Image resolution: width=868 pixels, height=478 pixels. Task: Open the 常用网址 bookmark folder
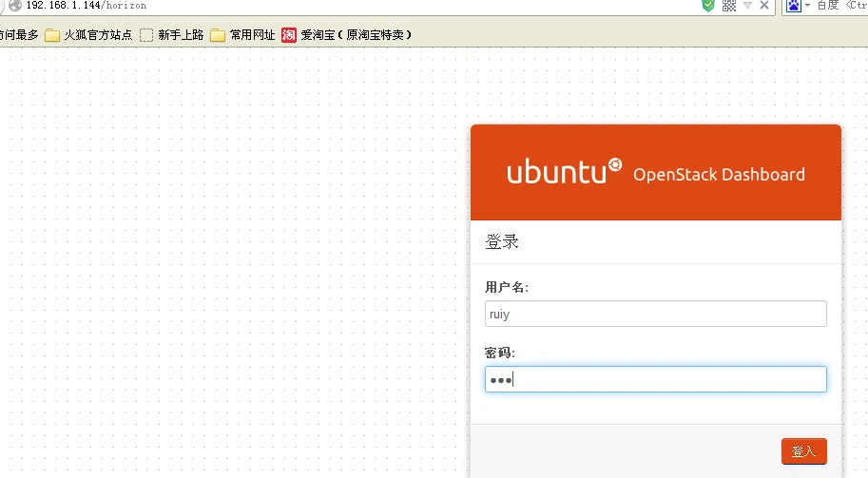(242, 35)
